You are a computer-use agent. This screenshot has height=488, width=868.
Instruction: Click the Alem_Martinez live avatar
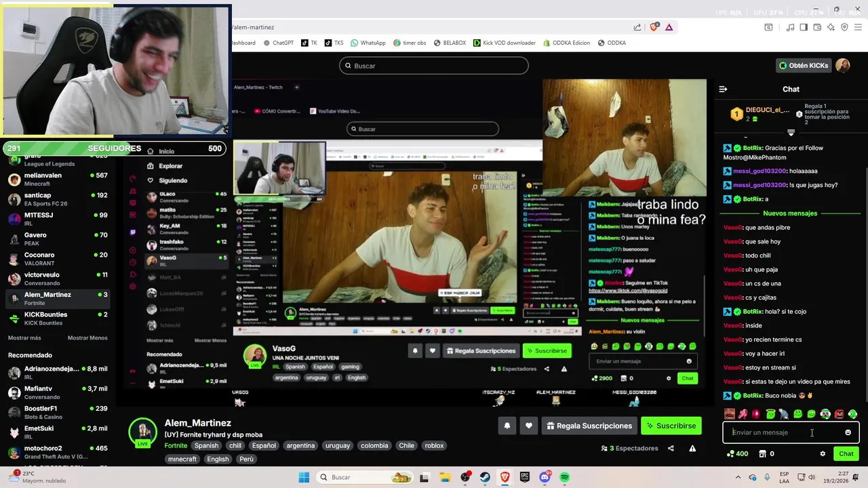(143, 432)
